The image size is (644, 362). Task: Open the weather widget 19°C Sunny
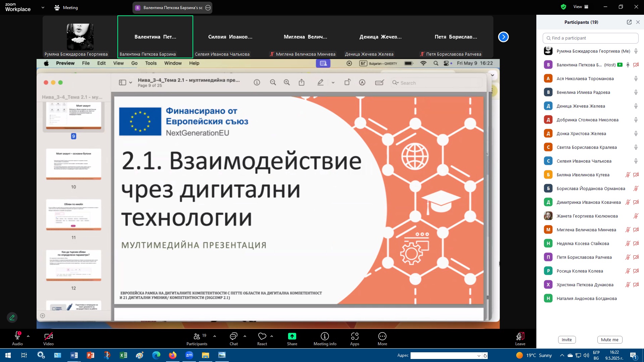pos(534,355)
